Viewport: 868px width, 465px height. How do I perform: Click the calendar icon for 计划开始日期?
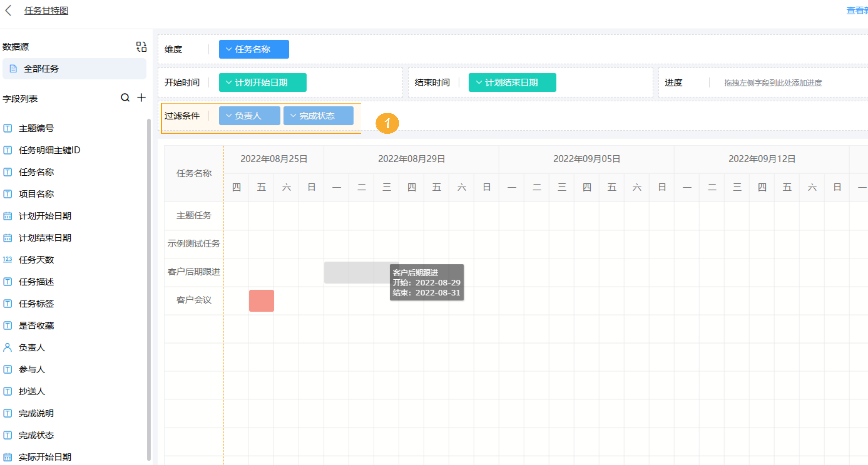click(7, 216)
